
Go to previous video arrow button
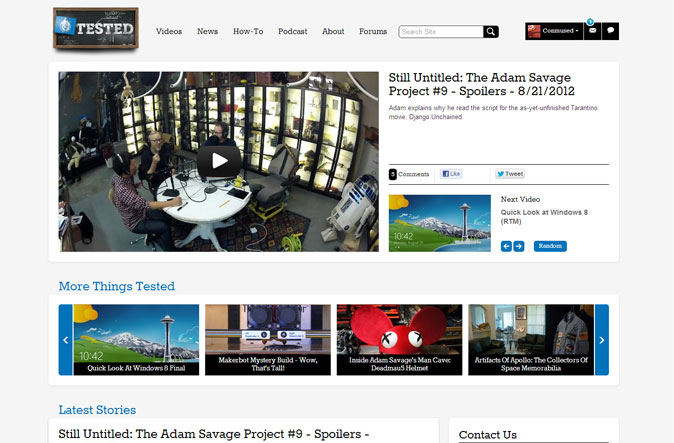point(506,246)
